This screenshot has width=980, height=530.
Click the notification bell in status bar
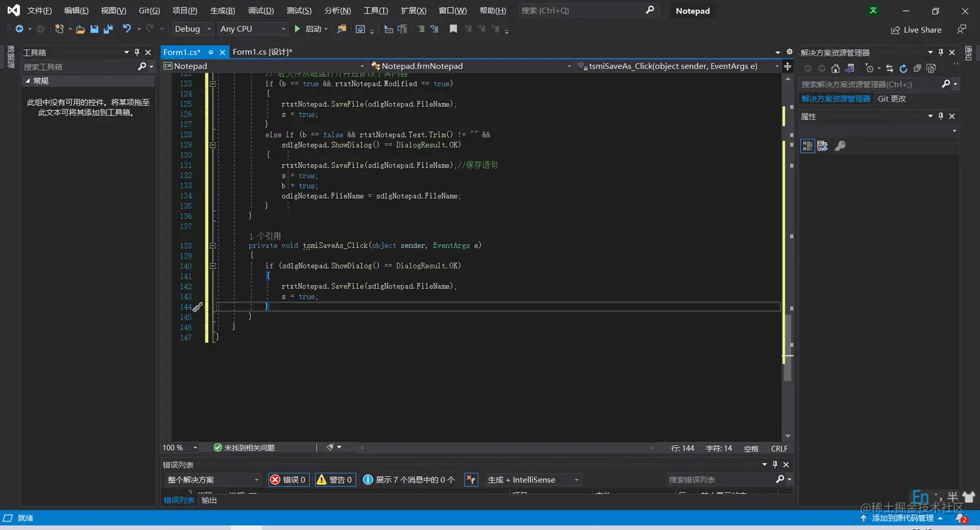(x=962, y=518)
